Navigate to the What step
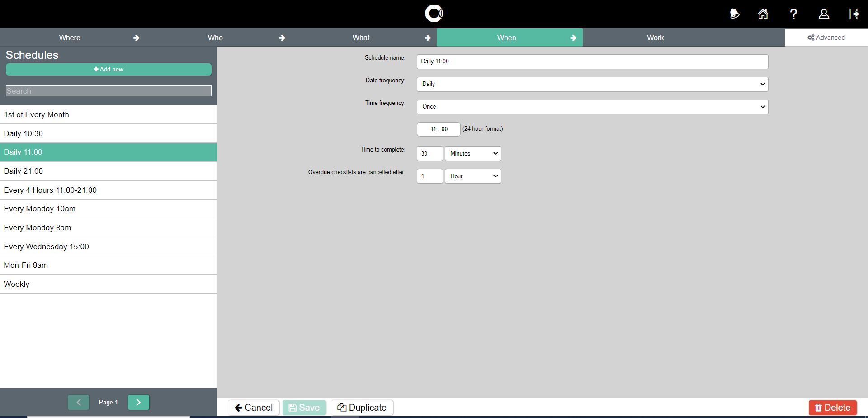The height and width of the screenshot is (418, 868). 361,38
